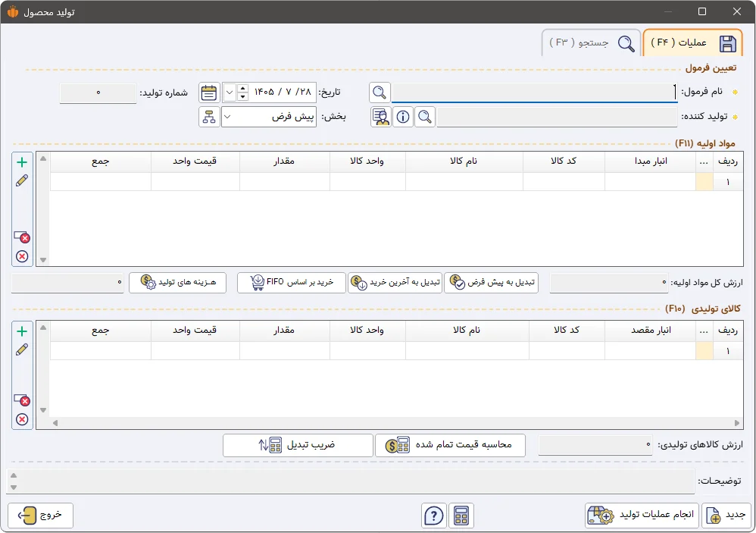756x533 pixels.
Task: Add a row to raw materials table
Action: 22,162
